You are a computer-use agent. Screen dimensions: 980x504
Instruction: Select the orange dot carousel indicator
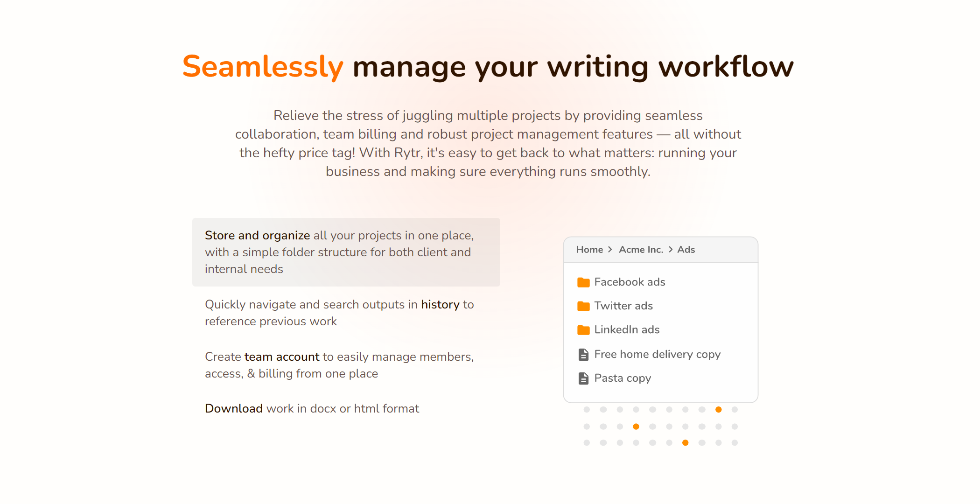(x=719, y=409)
